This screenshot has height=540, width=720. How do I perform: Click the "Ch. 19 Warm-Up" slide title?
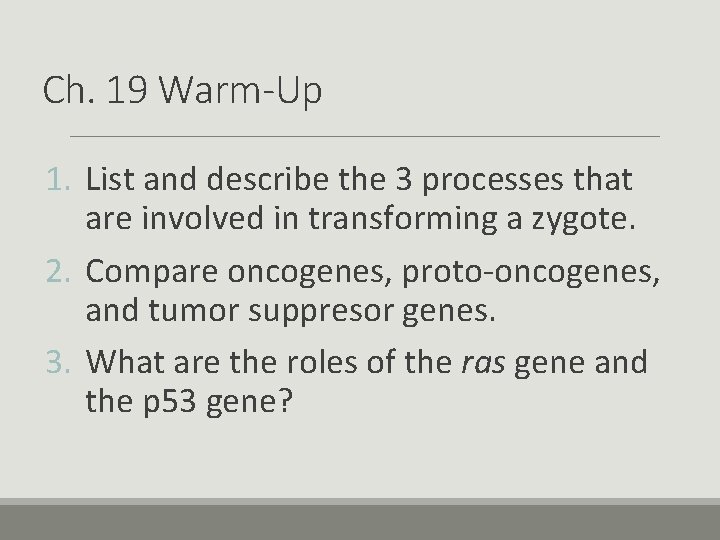pos(182,90)
